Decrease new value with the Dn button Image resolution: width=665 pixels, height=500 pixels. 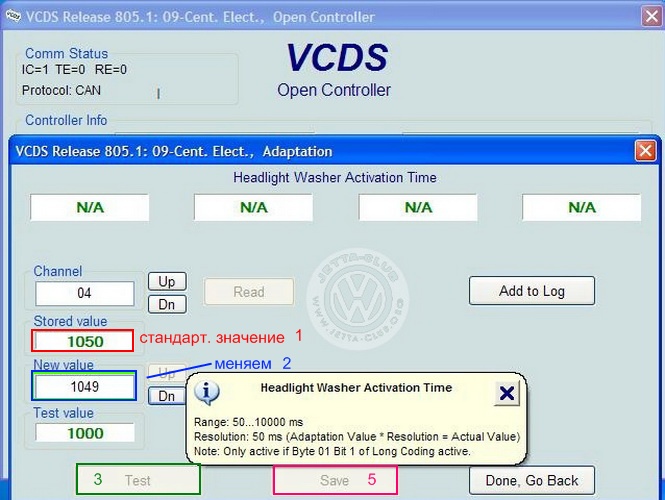pyautogui.click(x=167, y=396)
